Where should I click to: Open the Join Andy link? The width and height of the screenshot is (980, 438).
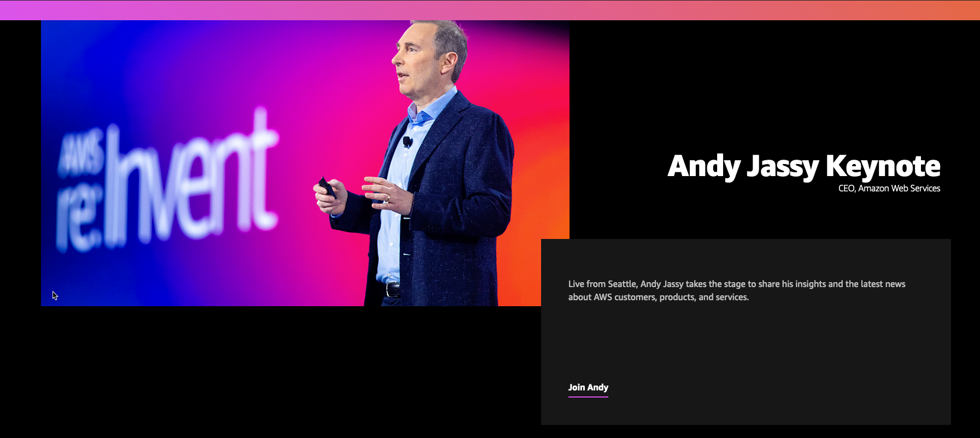[x=588, y=387]
